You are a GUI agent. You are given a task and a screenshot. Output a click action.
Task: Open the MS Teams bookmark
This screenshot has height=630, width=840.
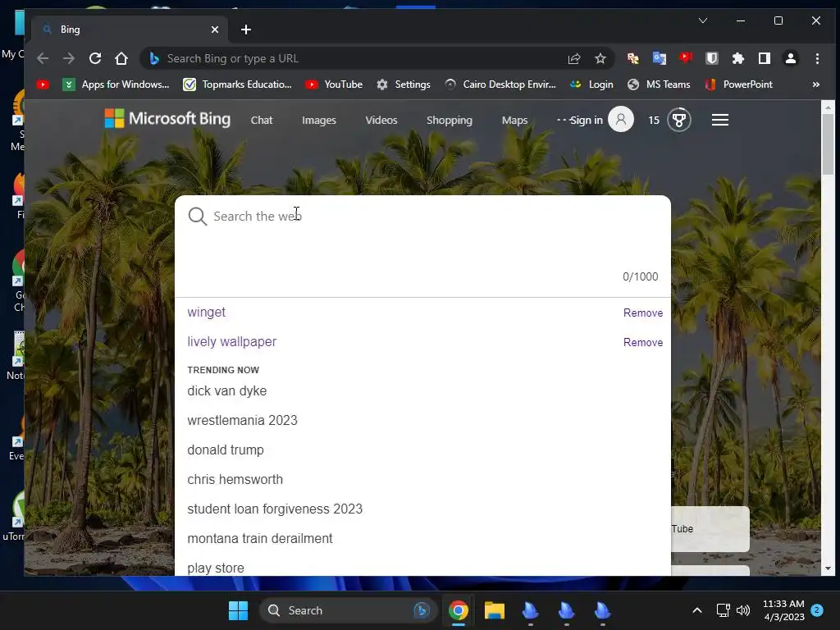[x=659, y=84]
